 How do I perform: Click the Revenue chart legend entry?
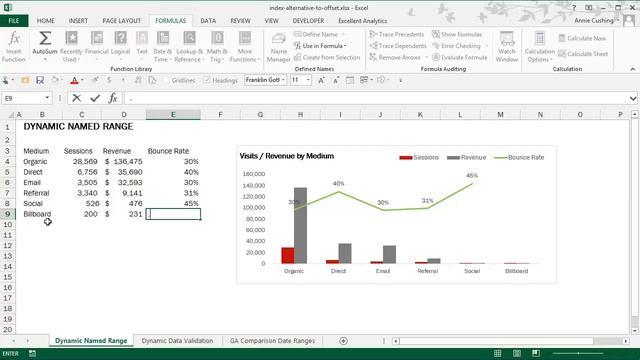tap(467, 158)
